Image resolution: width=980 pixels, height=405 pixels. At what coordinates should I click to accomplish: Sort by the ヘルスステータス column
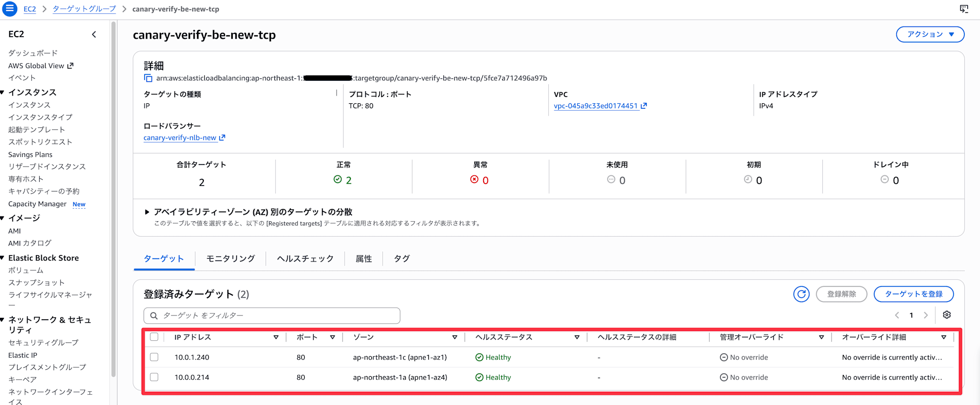click(x=577, y=337)
